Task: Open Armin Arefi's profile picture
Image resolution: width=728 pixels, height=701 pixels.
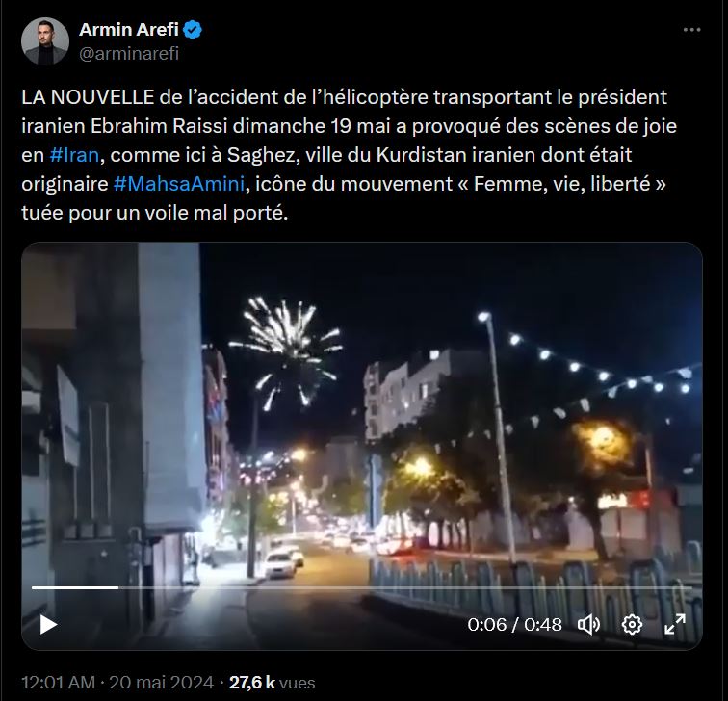Action: (x=45, y=41)
